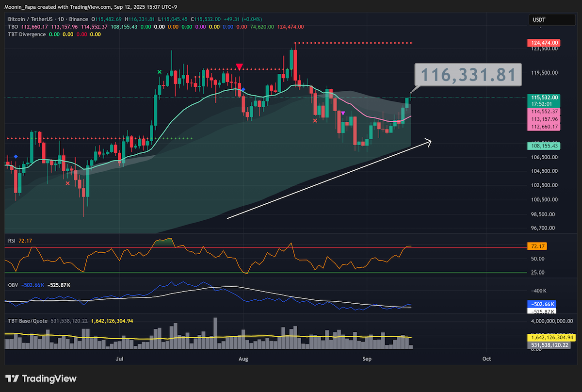Click the green X marker above the early July candles
582x392 pixels.
click(x=160, y=72)
